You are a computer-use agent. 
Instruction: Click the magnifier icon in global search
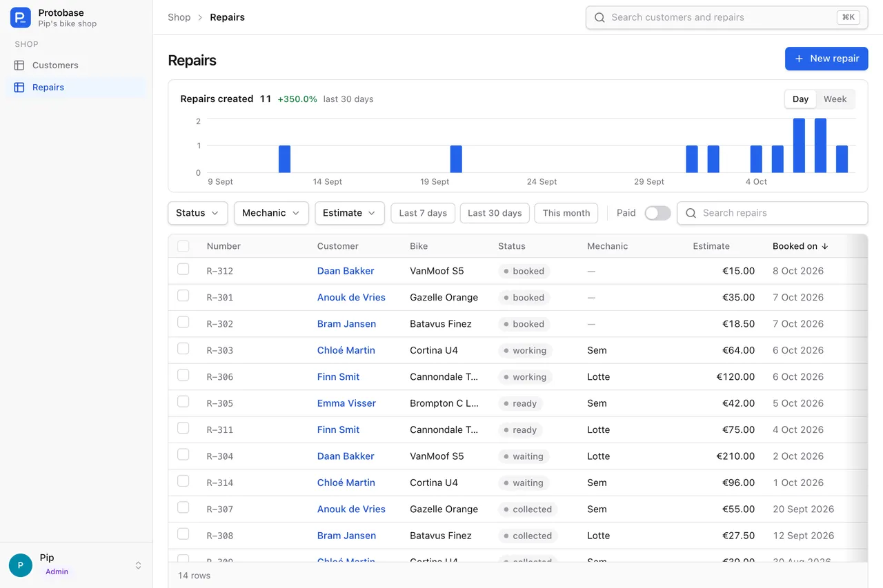[x=599, y=18]
